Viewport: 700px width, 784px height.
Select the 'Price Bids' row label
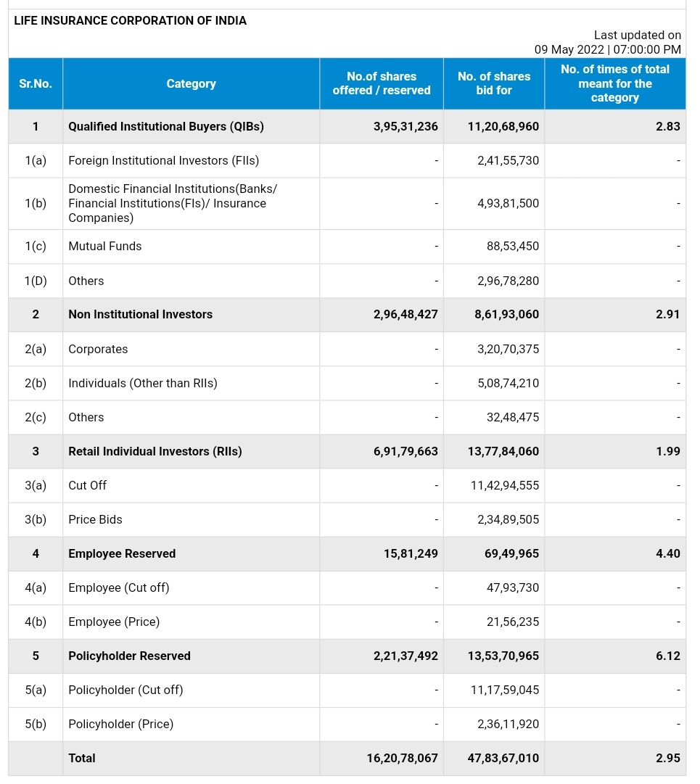(96, 519)
